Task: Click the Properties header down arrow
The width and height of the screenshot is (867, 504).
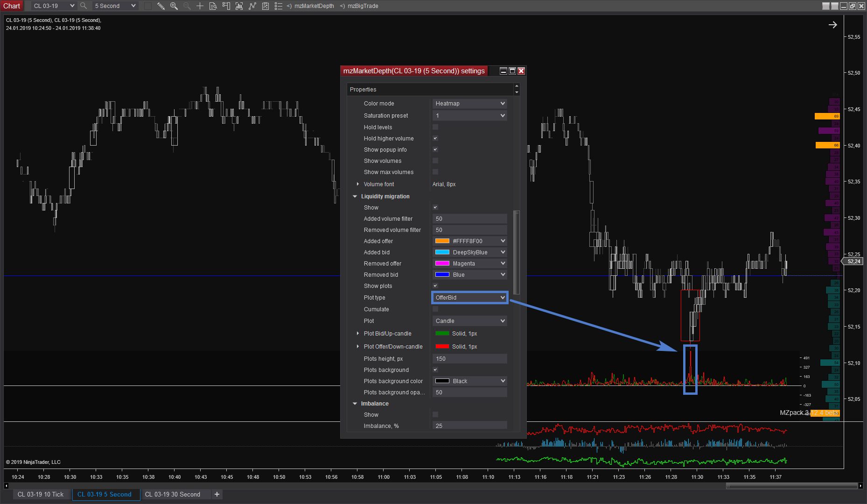Action: (517, 92)
